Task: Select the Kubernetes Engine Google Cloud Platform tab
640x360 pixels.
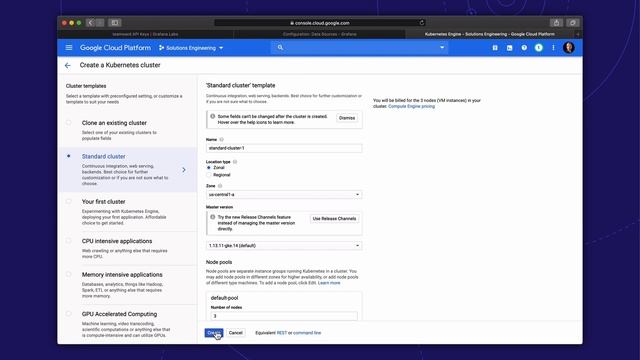Action: (489, 34)
